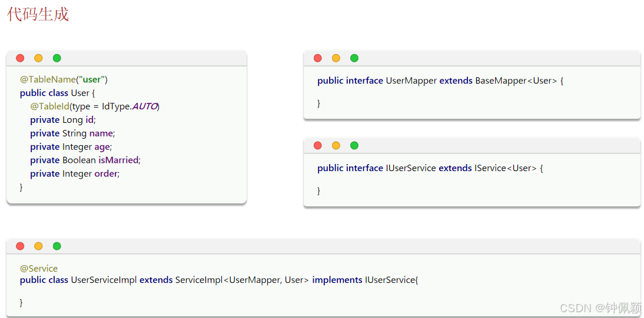
Task: Click the 代码生成 slide title
Action: tap(38, 14)
